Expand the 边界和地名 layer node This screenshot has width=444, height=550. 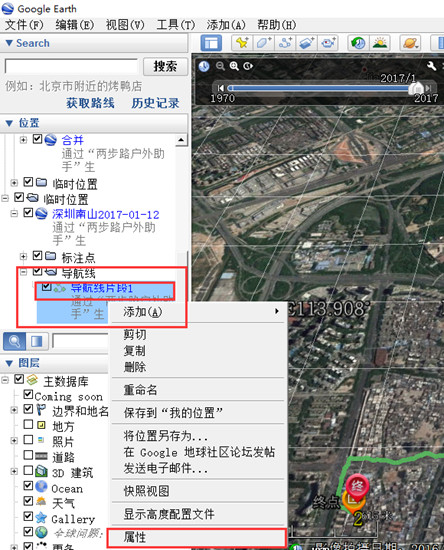(x=14, y=410)
